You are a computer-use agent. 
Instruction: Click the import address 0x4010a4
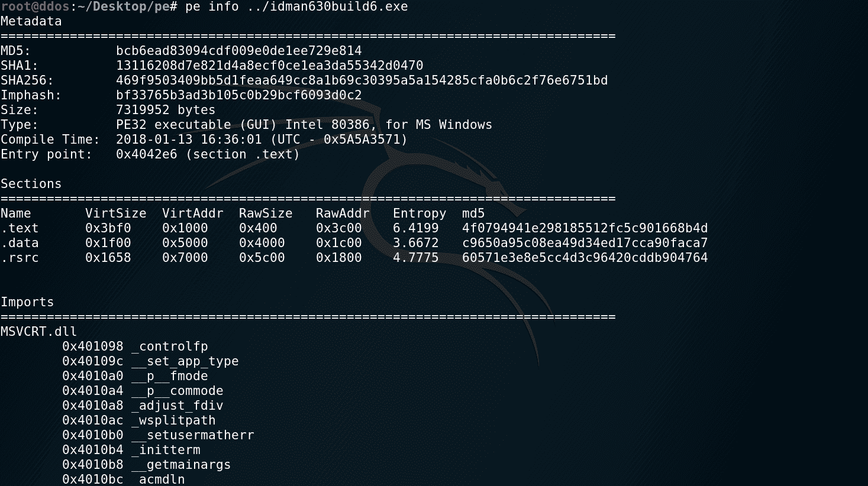[93, 391]
